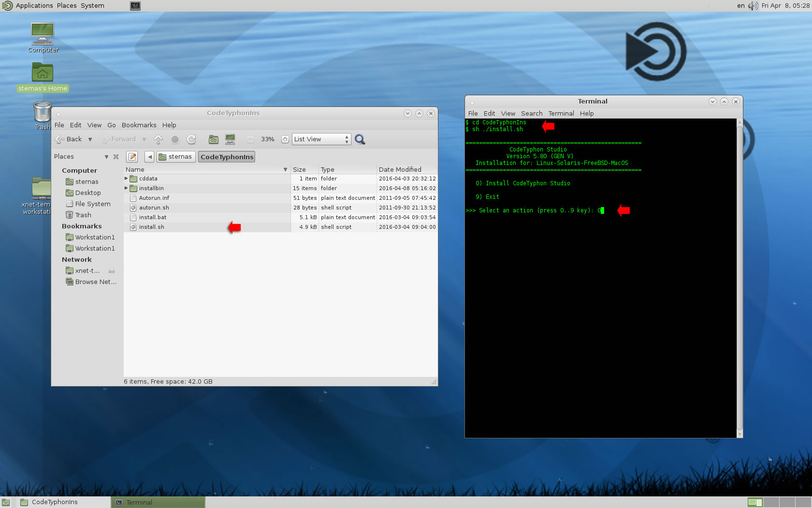Sort by the Name column header

[207, 169]
